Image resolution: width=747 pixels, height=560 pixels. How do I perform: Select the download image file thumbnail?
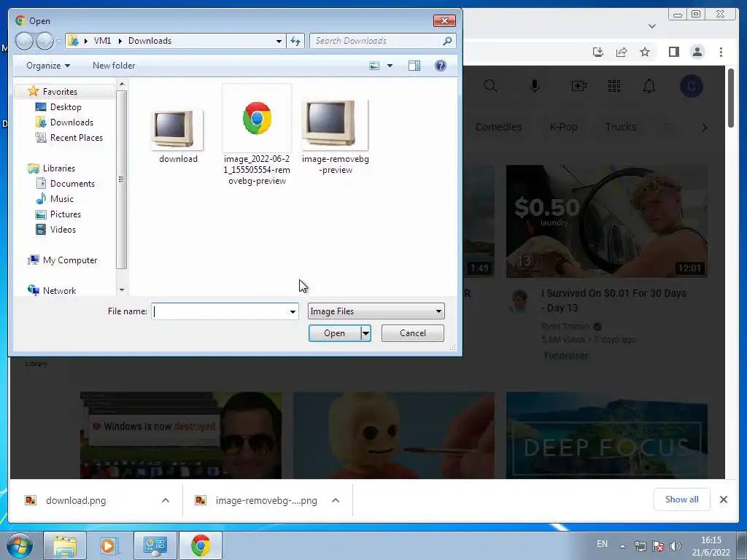tap(178, 130)
